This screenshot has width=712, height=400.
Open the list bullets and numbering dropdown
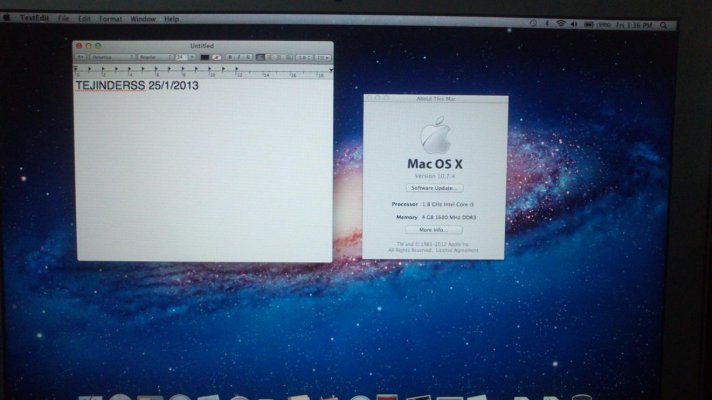pos(323,58)
